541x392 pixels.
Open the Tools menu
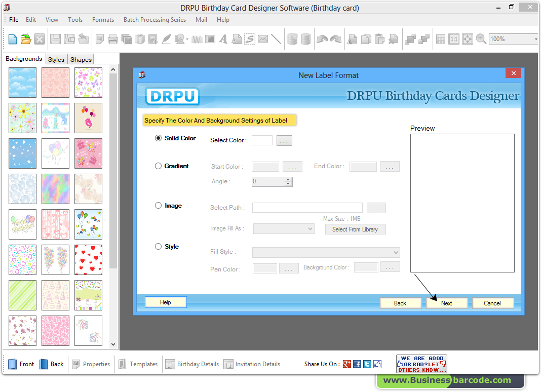(x=75, y=20)
